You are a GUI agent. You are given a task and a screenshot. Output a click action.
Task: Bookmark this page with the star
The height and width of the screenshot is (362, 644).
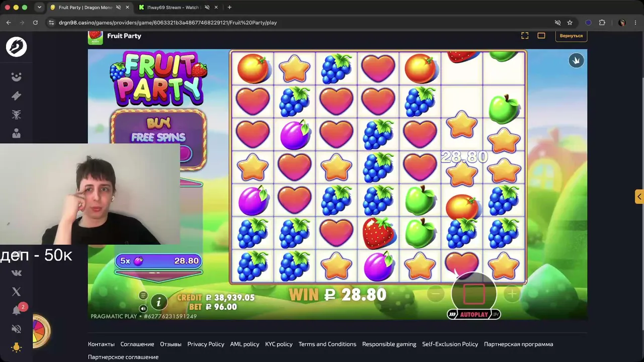click(x=570, y=23)
